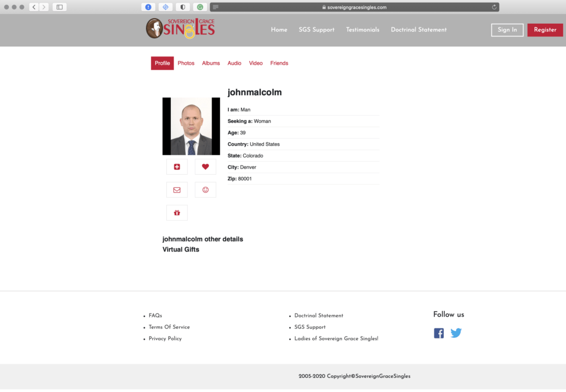Send a smiley wink icon

tap(206, 190)
